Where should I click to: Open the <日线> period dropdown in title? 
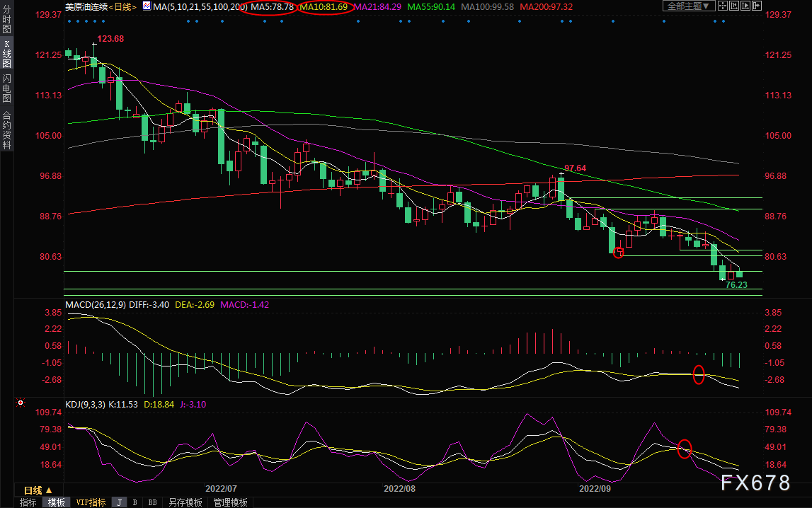(122, 7)
